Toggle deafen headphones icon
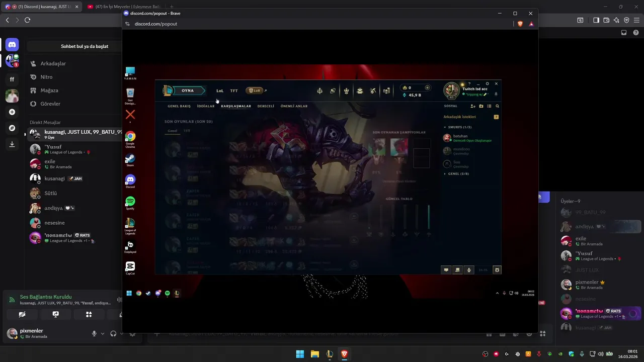 click(113, 333)
